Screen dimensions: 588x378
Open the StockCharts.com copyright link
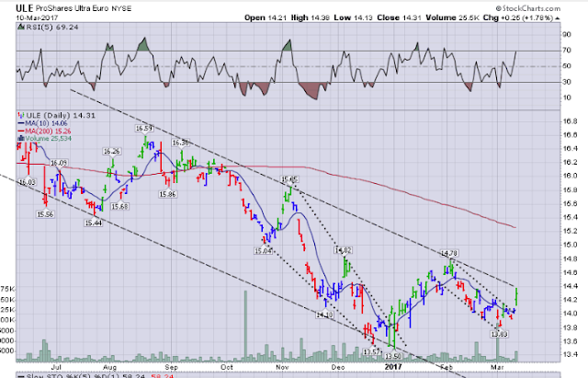click(x=528, y=8)
